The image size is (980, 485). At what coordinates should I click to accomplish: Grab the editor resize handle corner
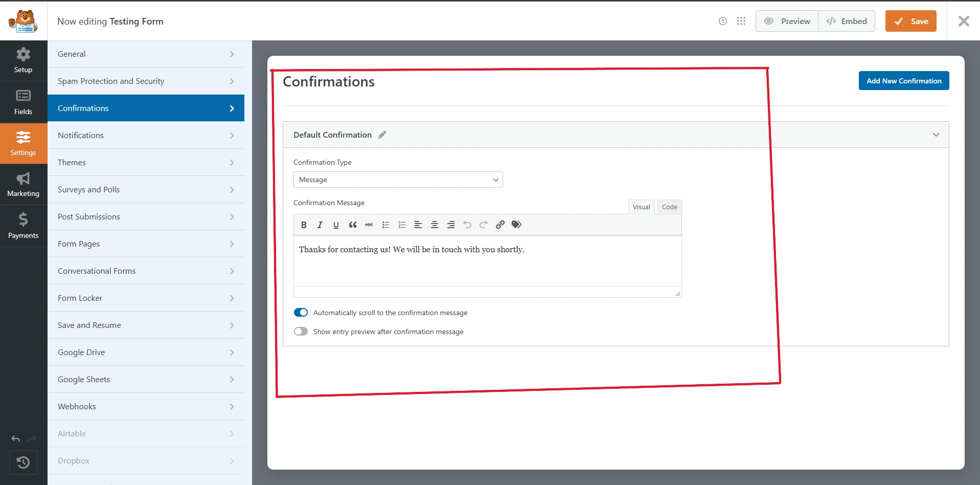click(677, 293)
